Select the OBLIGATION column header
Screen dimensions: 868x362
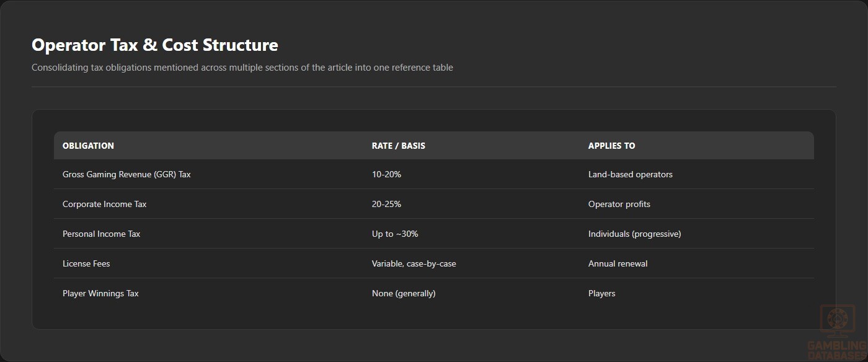point(88,146)
